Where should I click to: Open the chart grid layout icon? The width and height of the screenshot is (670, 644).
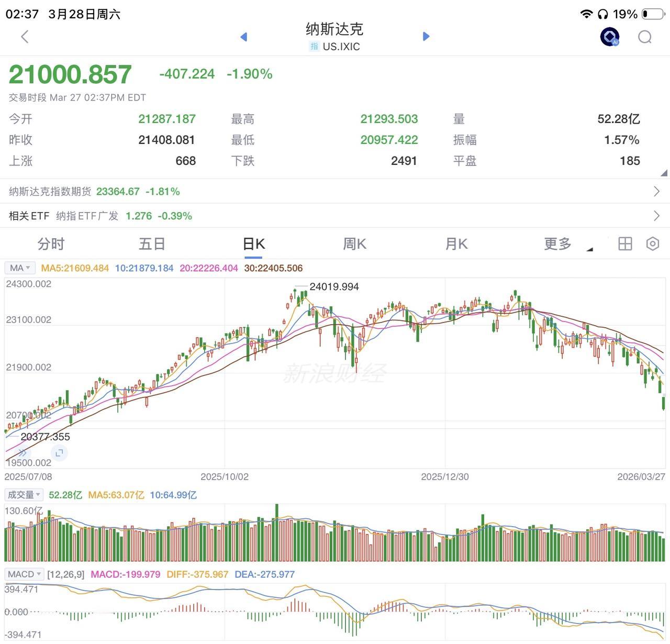click(625, 244)
